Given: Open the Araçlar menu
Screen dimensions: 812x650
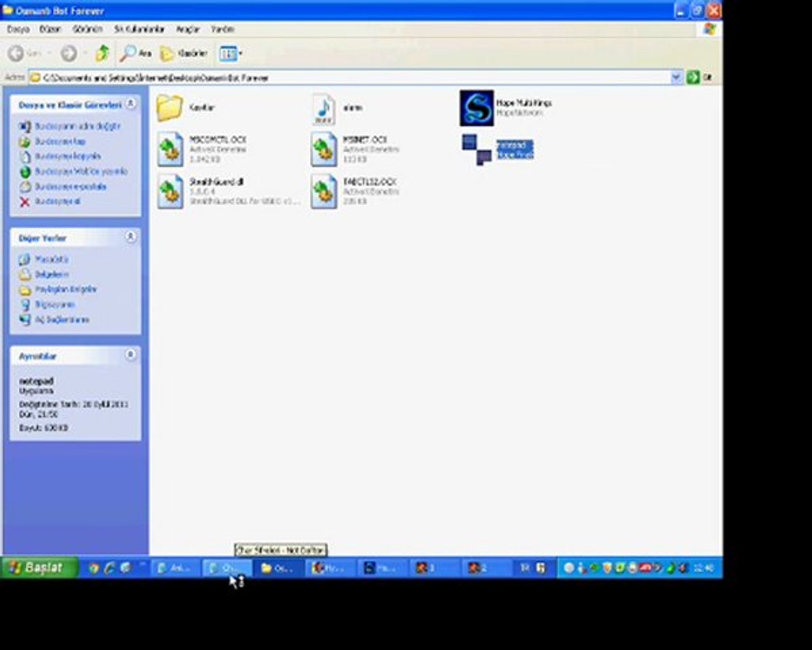Looking at the screenshot, I should 188,29.
